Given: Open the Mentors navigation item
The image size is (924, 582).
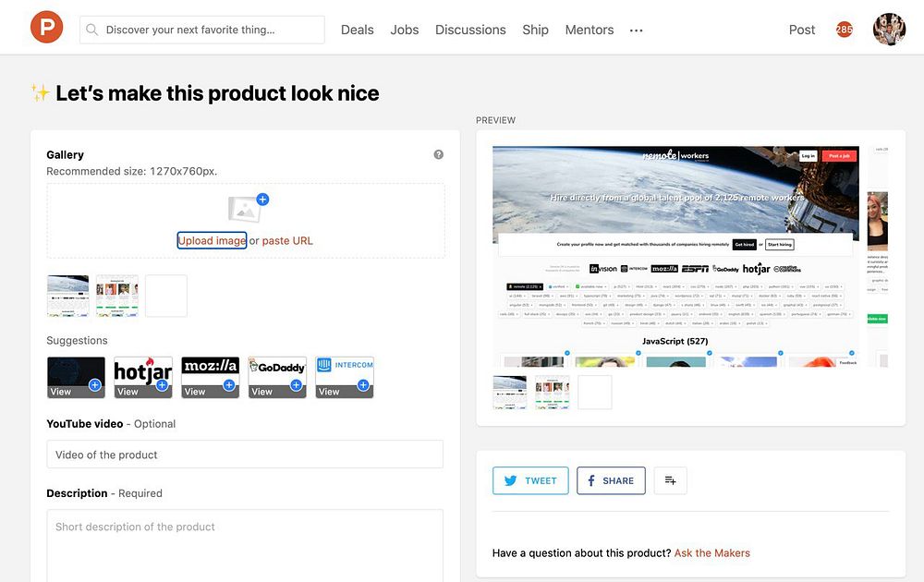Looking at the screenshot, I should tap(590, 30).
